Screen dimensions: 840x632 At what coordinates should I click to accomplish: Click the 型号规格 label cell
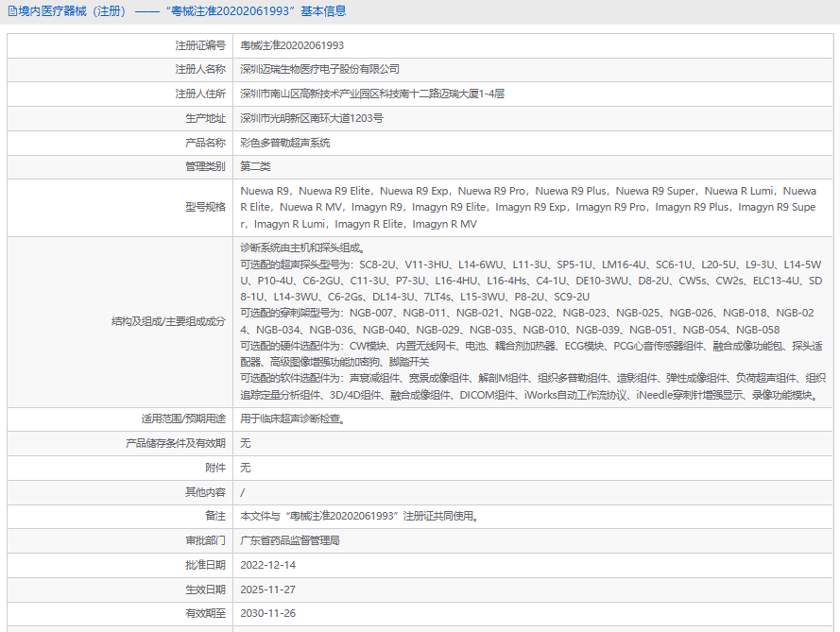[120, 207]
